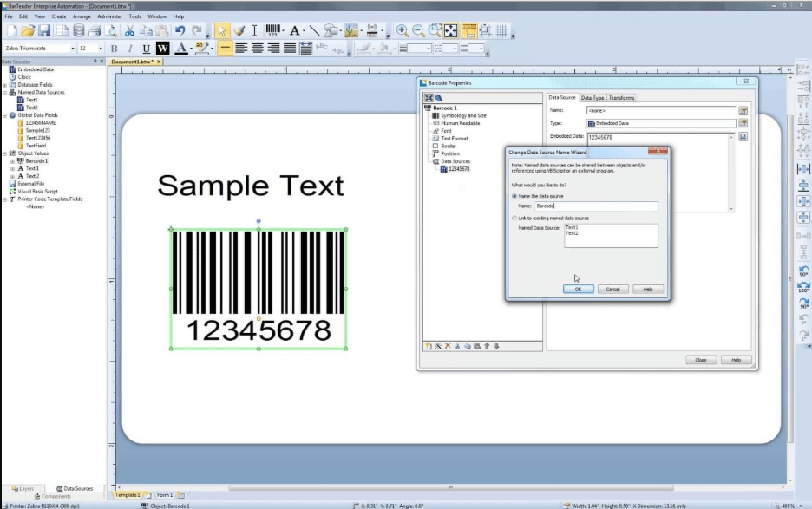Switch to the Transforms tab
The height and width of the screenshot is (509, 812).
[x=621, y=98]
